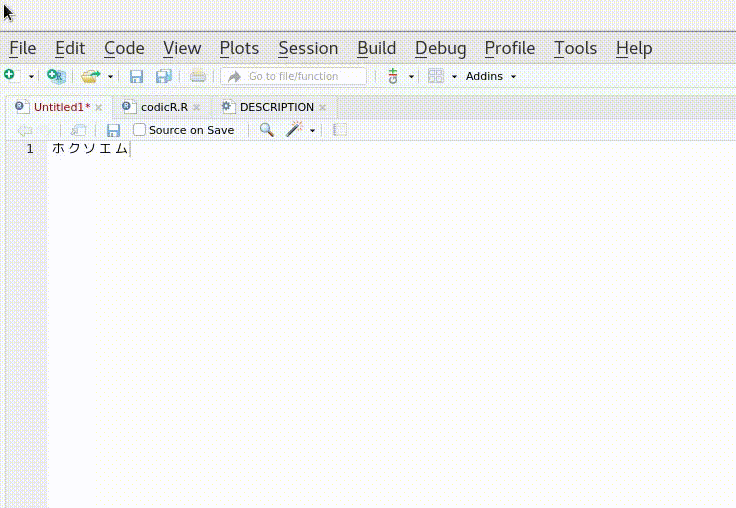The height and width of the screenshot is (508, 736).
Task: Expand the recent files dropdown arrow
Action: click(110, 76)
